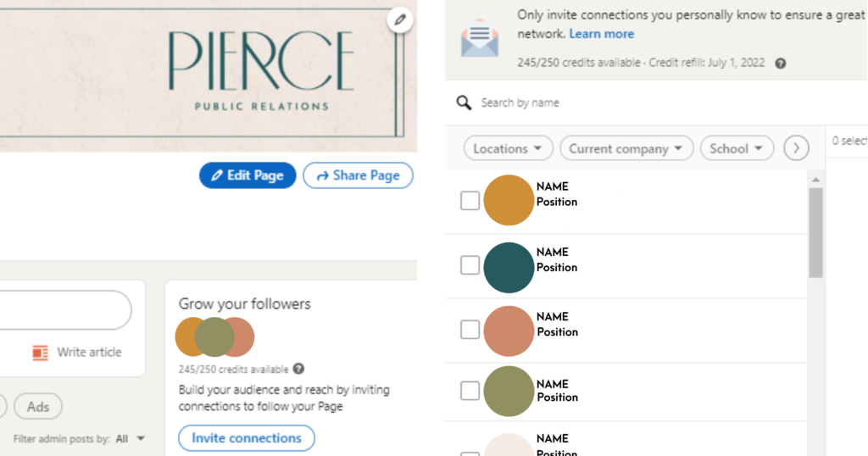Click the scrollbar up arrow in connection list
868x456 pixels.
815,180
